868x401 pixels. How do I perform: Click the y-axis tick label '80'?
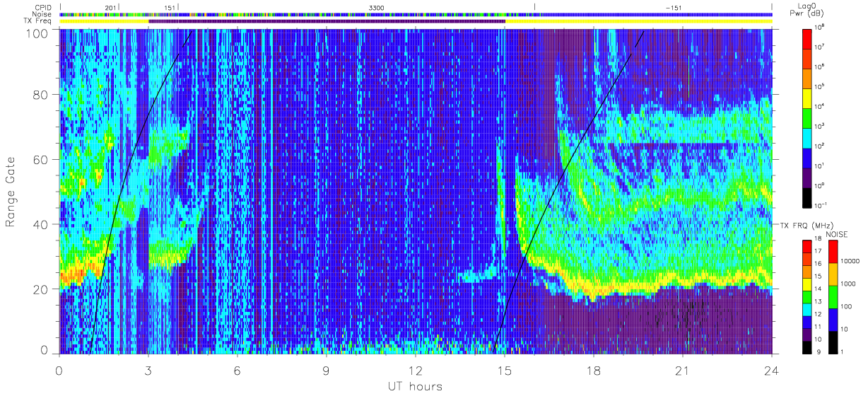[42, 95]
